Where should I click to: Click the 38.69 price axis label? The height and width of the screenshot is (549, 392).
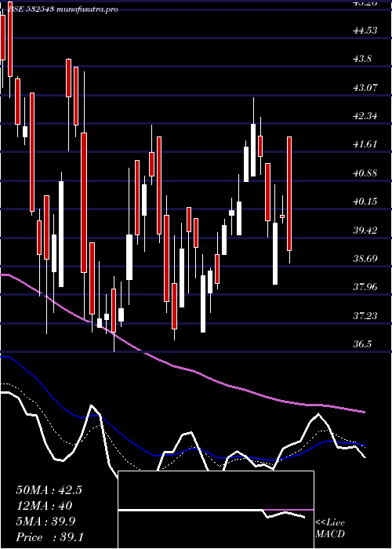(x=365, y=259)
